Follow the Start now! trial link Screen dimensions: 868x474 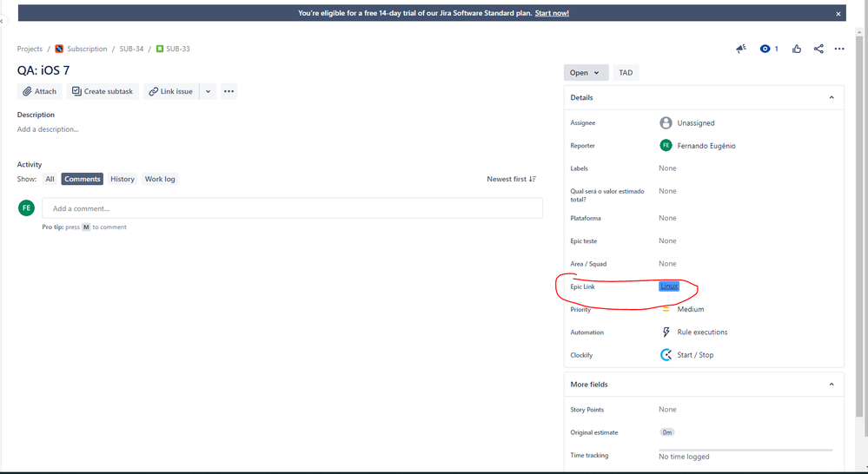click(x=552, y=13)
